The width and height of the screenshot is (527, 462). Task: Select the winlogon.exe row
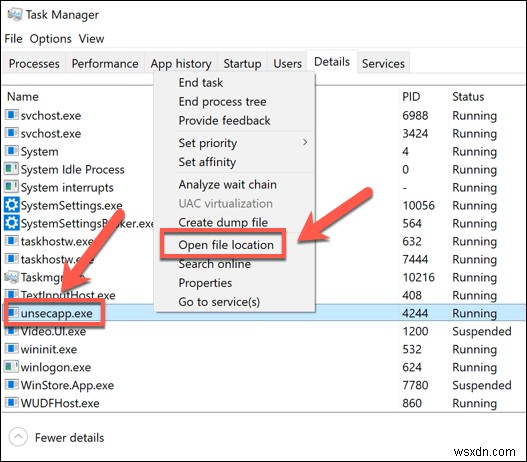tap(264, 367)
